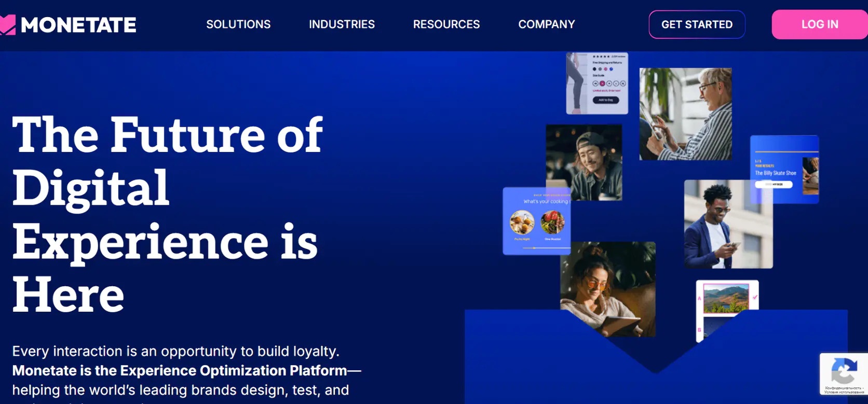
Task: Click the Get Started button
Action: [697, 24]
